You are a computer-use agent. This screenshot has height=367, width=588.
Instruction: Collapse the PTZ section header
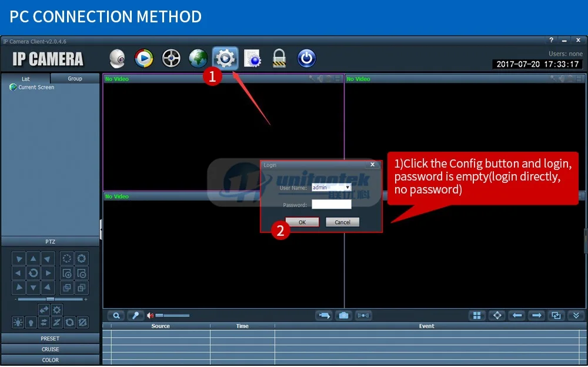point(50,242)
